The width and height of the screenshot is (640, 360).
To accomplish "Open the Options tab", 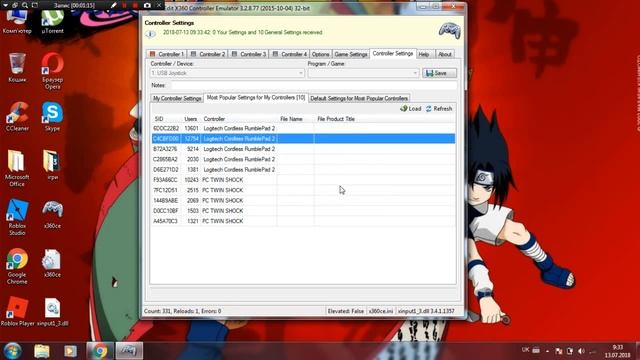I will coord(320,54).
